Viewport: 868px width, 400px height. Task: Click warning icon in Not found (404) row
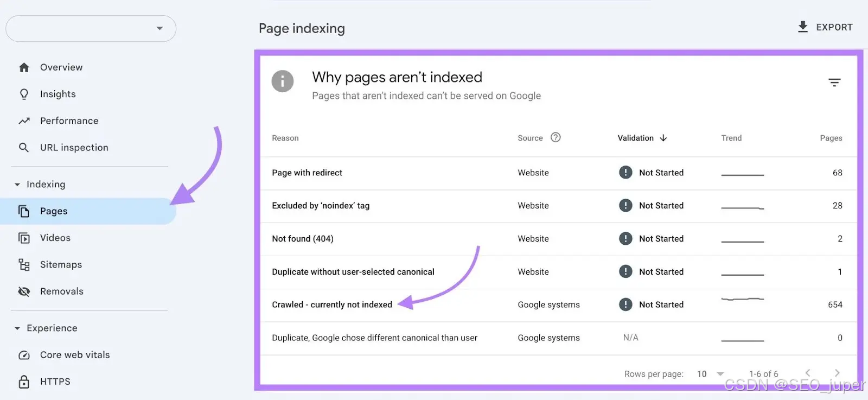click(x=626, y=239)
